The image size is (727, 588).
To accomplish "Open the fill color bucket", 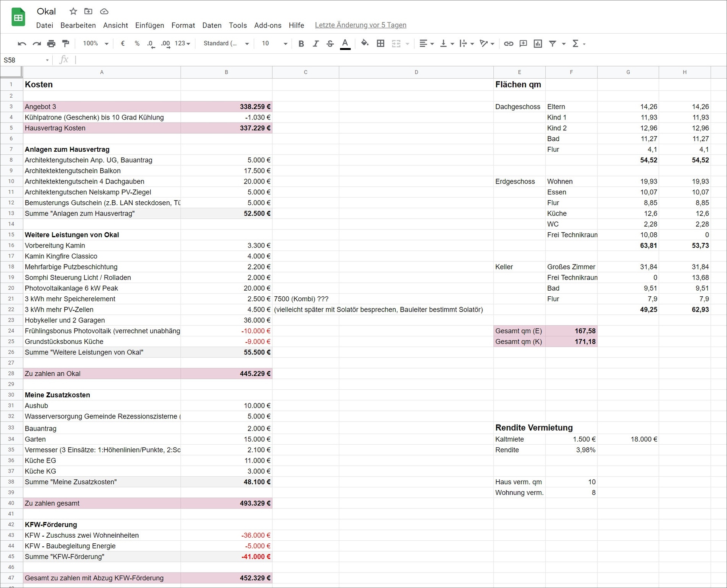I will point(365,43).
